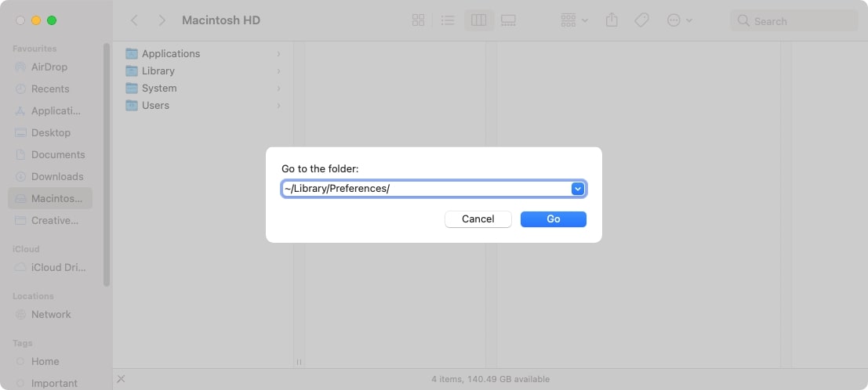The width and height of the screenshot is (868, 390).
Task: Select the Applications folder row
Action: (204, 54)
